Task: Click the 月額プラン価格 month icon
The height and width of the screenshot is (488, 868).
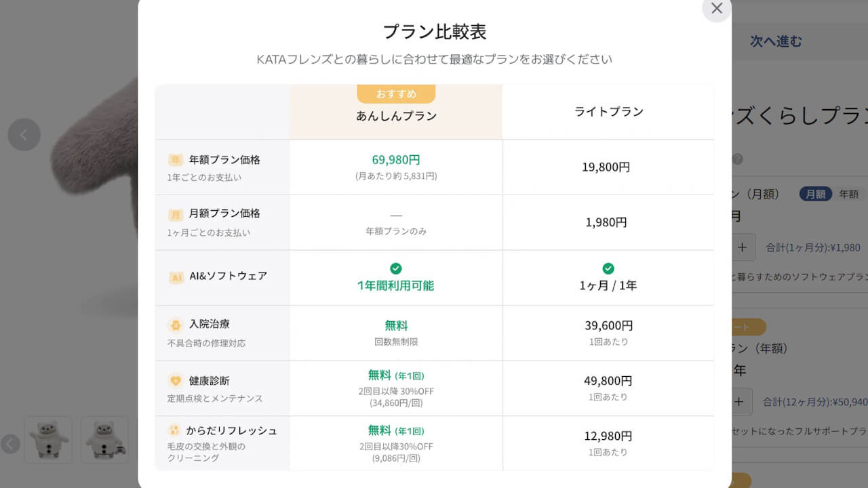Action: [176, 214]
